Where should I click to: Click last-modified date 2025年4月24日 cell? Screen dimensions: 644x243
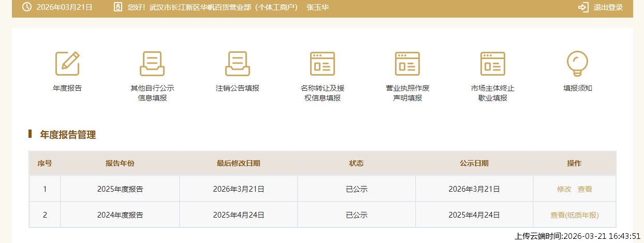239,215
